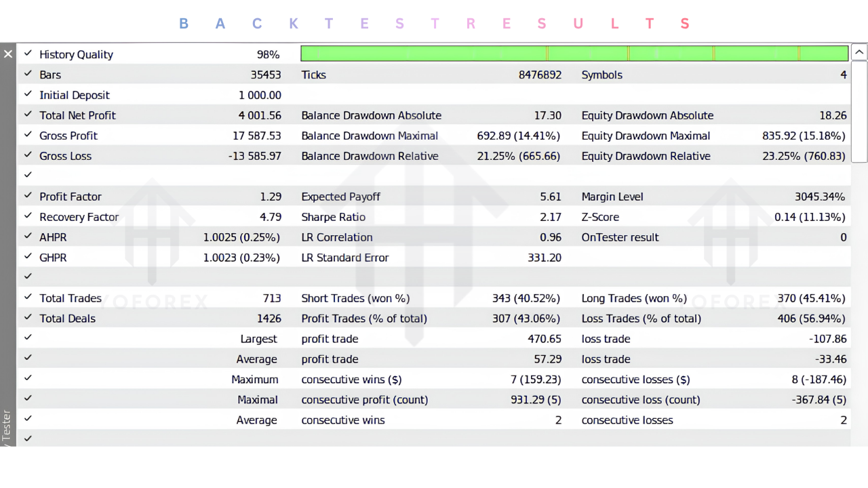The width and height of the screenshot is (868, 488).
Task: Select Short Trades value 343 (40.52%)
Action: click(526, 298)
